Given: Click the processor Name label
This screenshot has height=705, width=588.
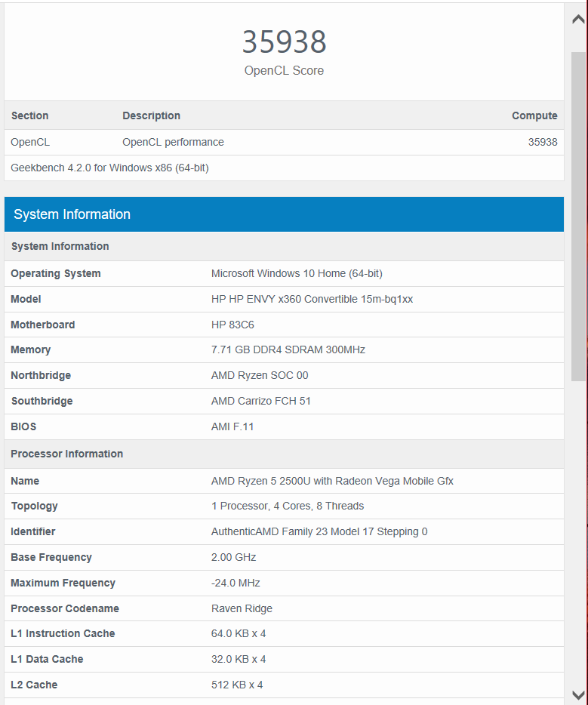Looking at the screenshot, I should pos(25,481).
